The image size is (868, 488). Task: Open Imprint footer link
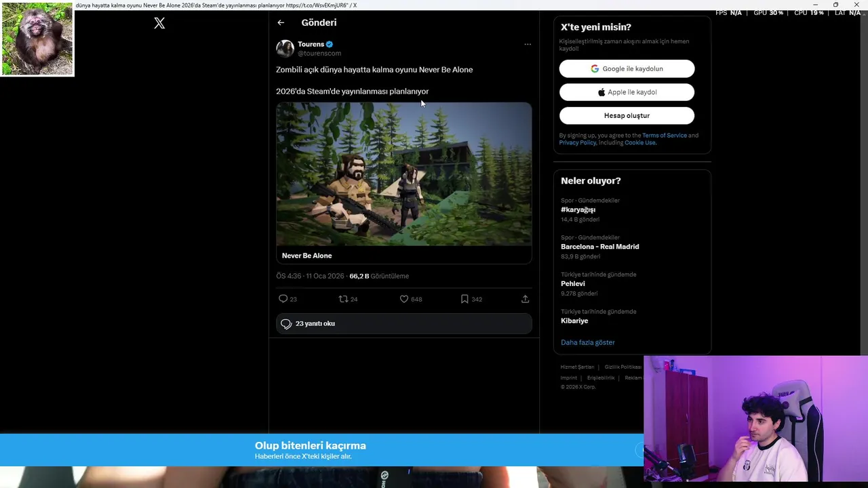point(569,378)
